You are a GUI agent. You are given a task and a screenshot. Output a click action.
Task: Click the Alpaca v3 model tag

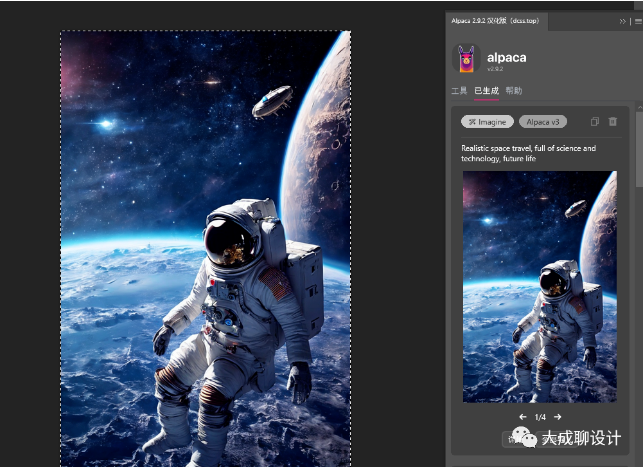pos(543,122)
